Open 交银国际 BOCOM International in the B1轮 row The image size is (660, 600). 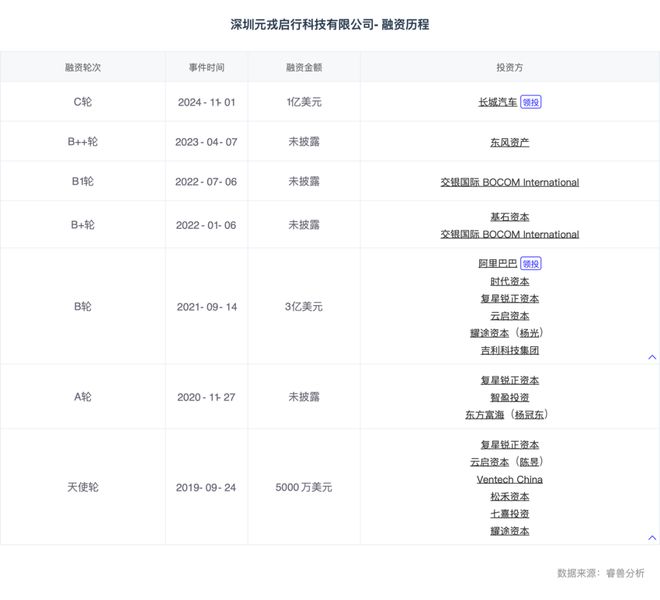point(509,182)
